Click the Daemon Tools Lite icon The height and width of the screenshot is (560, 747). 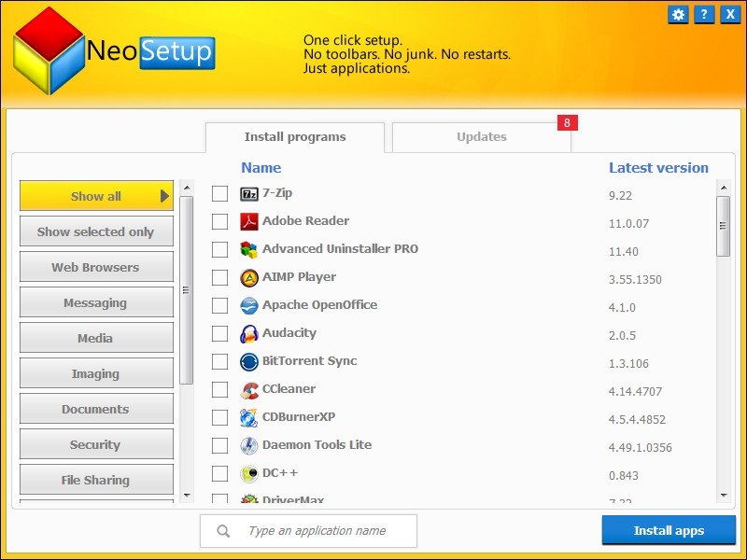click(249, 446)
